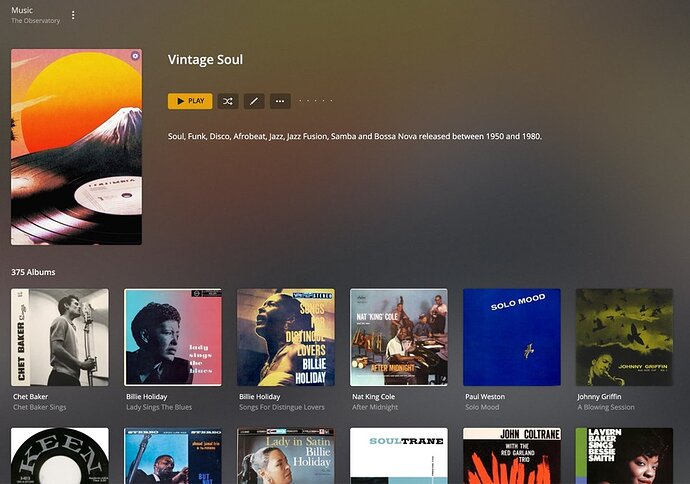Open Chet Baker Sings album cover
This screenshot has height=484, width=690.
pos(60,337)
